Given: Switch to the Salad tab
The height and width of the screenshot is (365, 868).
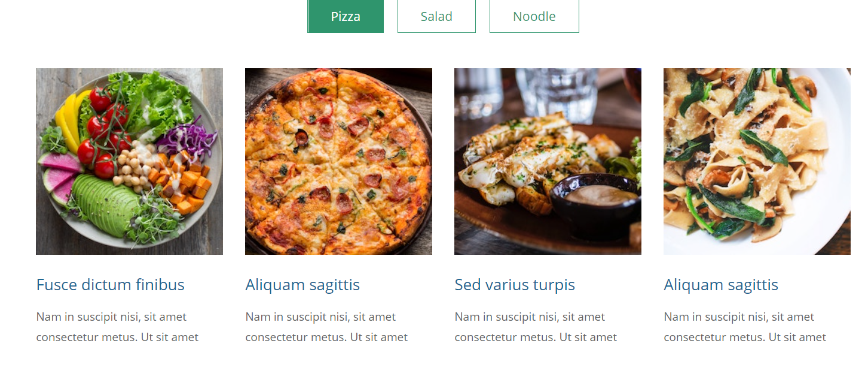Looking at the screenshot, I should pos(436,16).
